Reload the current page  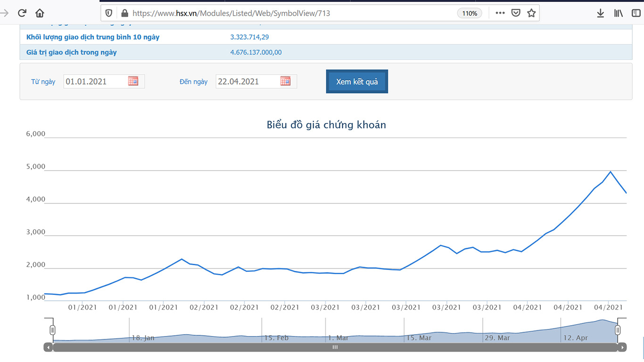[22, 13]
